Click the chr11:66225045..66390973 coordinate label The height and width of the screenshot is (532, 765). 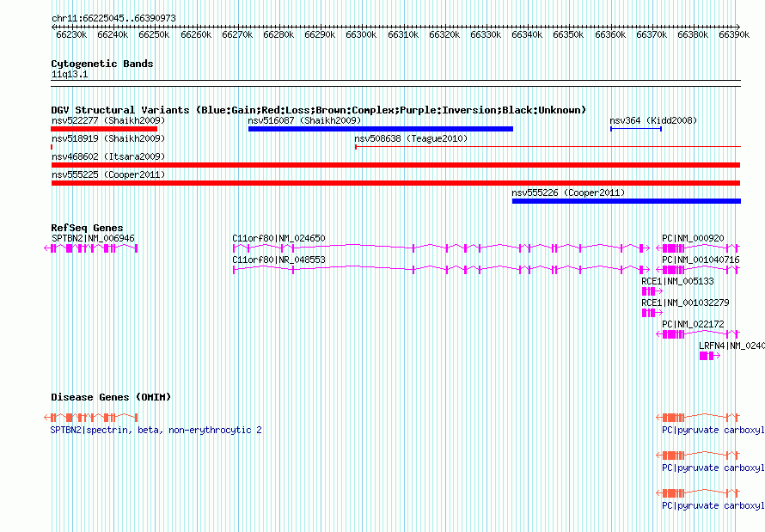point(113,19)
